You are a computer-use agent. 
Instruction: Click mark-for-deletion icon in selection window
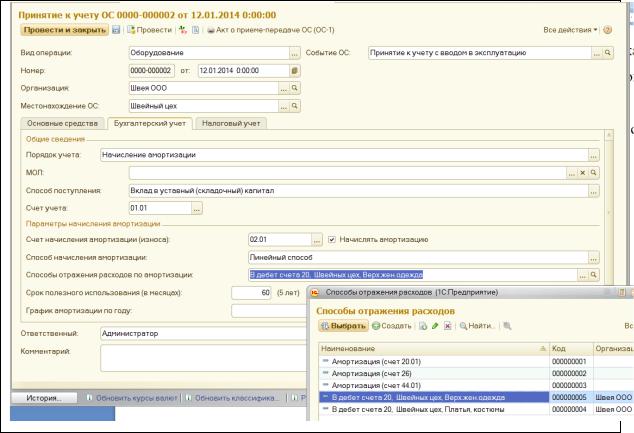tap(448, 326)
